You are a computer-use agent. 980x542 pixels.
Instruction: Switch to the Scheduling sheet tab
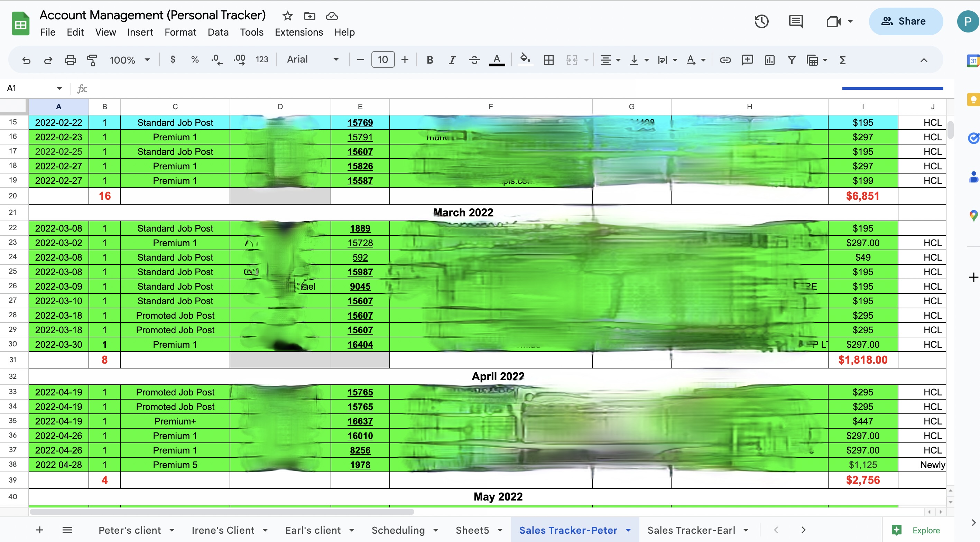398,530
